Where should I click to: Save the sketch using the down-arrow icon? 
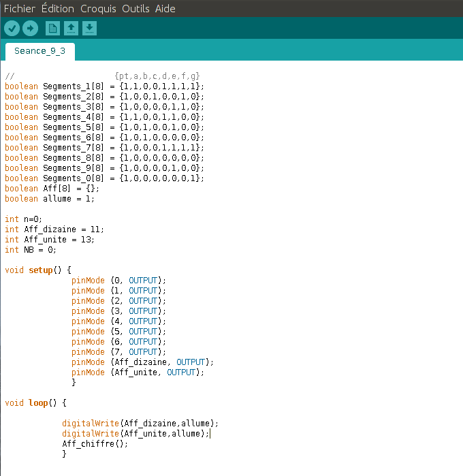pos(89,28)
